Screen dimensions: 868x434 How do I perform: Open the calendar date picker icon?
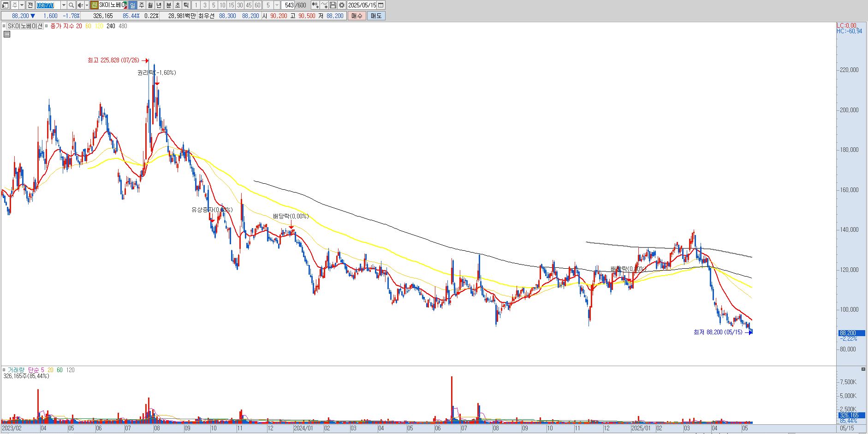coord(380,5)
